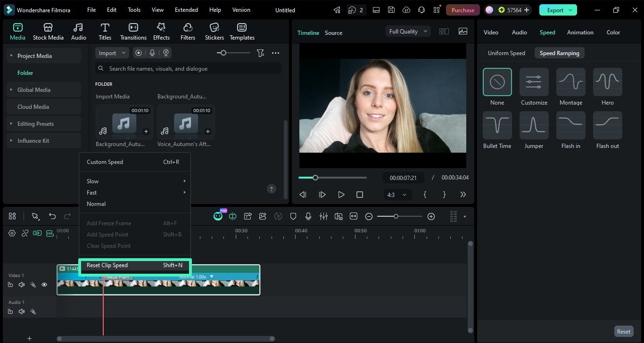Click the Purchase button
The height and width of the screenshot is (343, 644).
pos(462,10)
